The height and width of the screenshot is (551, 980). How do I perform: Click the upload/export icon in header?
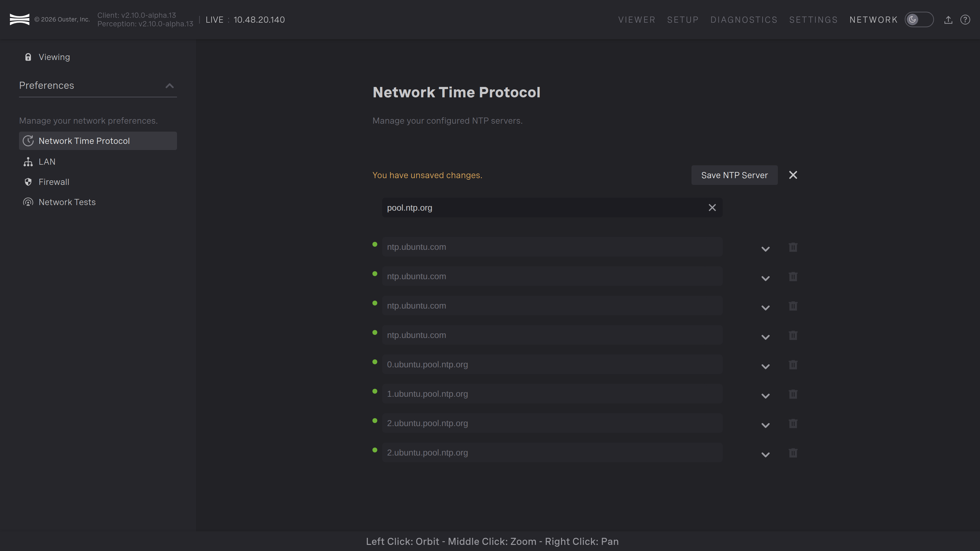(948, 20)
